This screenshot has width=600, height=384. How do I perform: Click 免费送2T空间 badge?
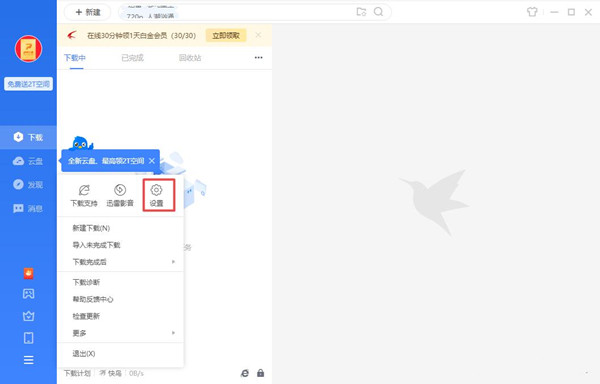tap(28, 84)
